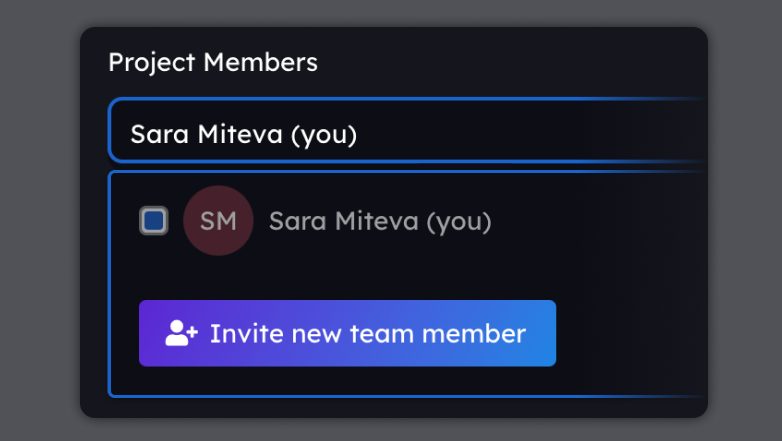The height and width of the screenshot is (441, 782).
Task: Click the "Invite new team member" label text
Action: (x=367, y=333)
